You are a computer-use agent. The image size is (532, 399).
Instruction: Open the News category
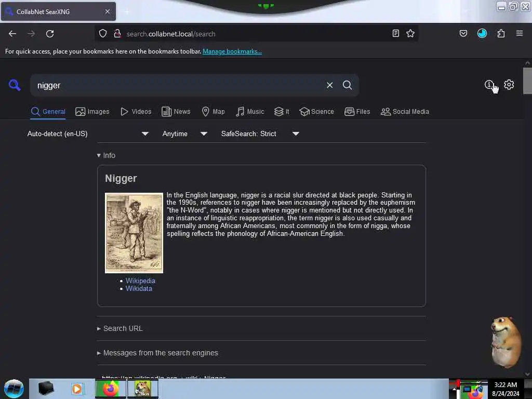point(176,112)
